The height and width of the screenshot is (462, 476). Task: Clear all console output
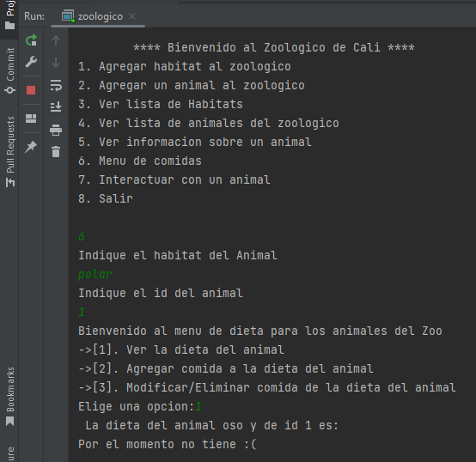coord(56,152)
